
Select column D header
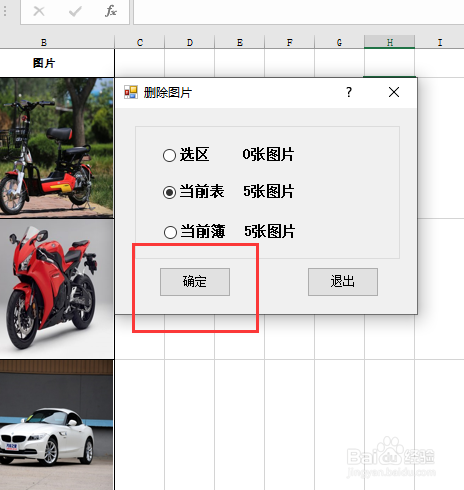(x=190, y=42)
